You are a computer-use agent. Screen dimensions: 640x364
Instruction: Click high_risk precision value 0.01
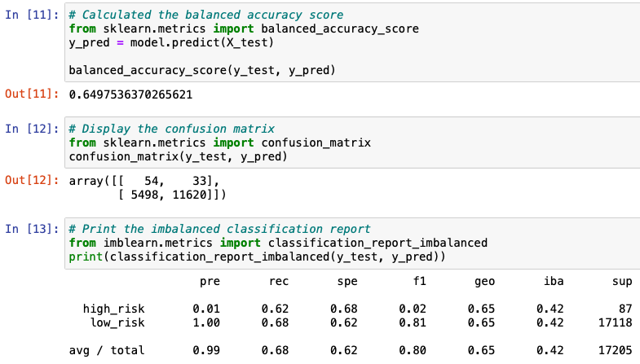coord(206,309)
